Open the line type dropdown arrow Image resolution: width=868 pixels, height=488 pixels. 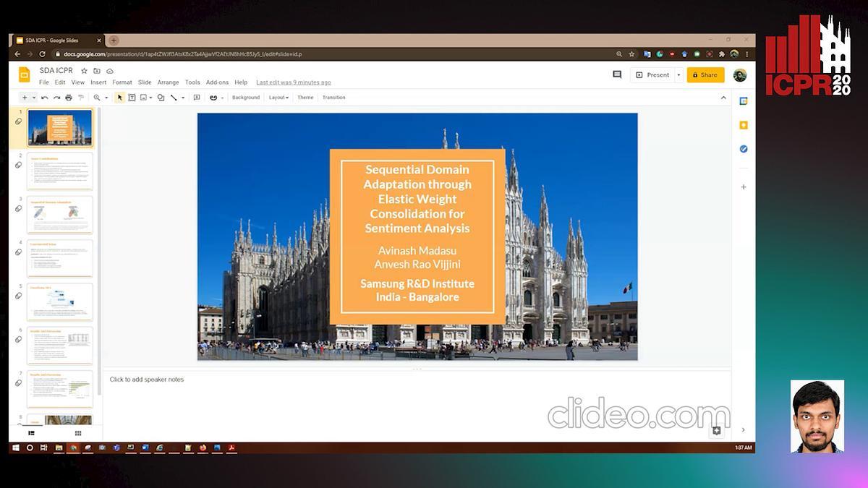(x=182, y=98)
